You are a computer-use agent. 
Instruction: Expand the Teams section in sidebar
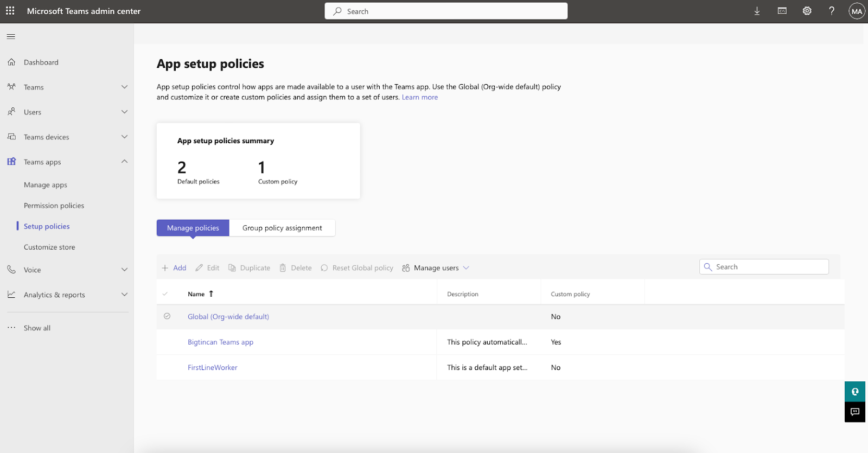124,87
